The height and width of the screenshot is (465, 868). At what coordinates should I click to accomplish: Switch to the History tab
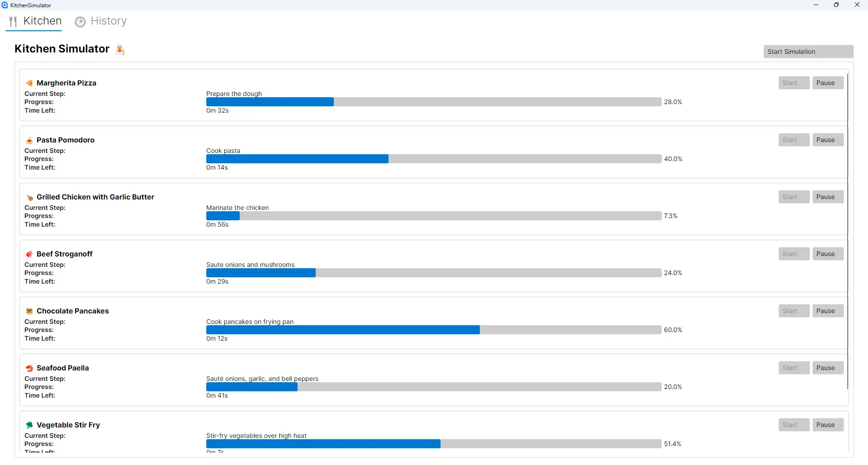(x=101, y=21)
